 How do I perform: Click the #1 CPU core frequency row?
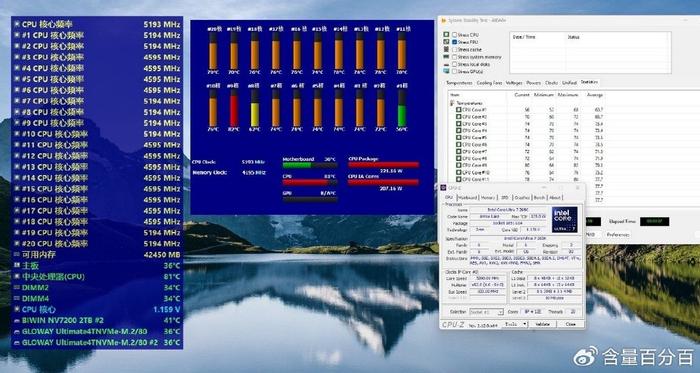pos(97,35)
